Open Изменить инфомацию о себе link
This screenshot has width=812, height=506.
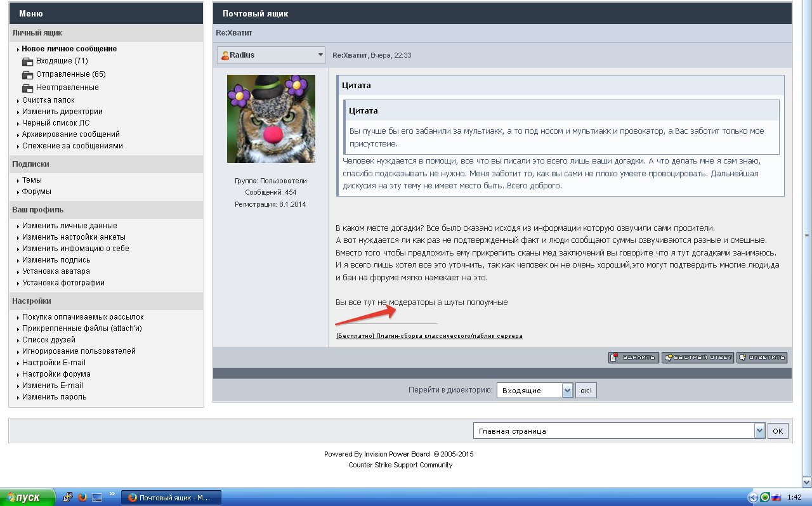coord(75,249)
